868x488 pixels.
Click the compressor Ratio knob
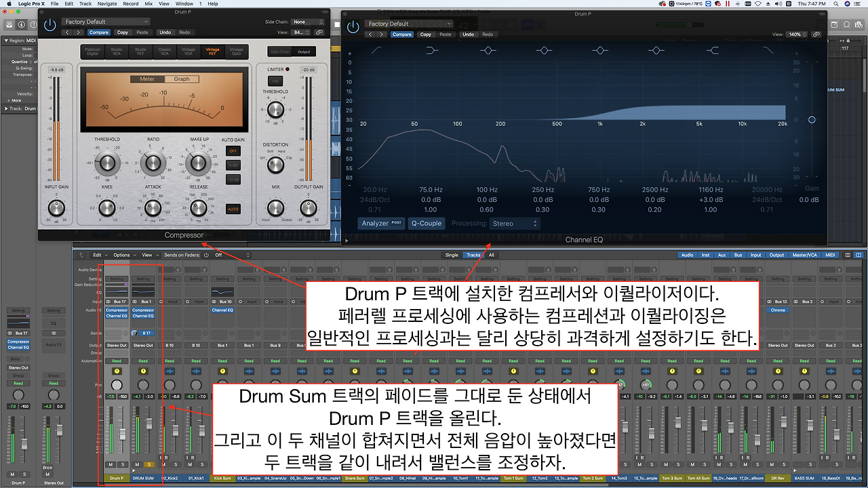click(153, 162)
